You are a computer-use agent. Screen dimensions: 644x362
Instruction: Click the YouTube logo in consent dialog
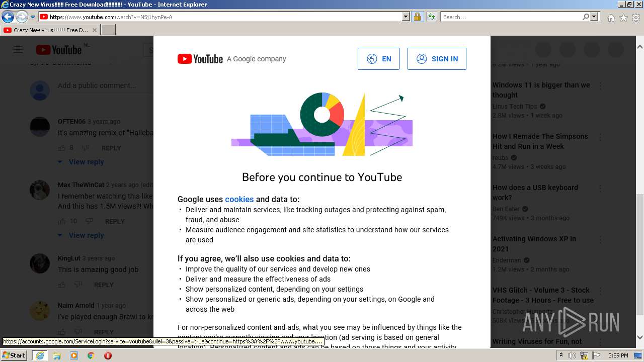click(x=200, y=59)
